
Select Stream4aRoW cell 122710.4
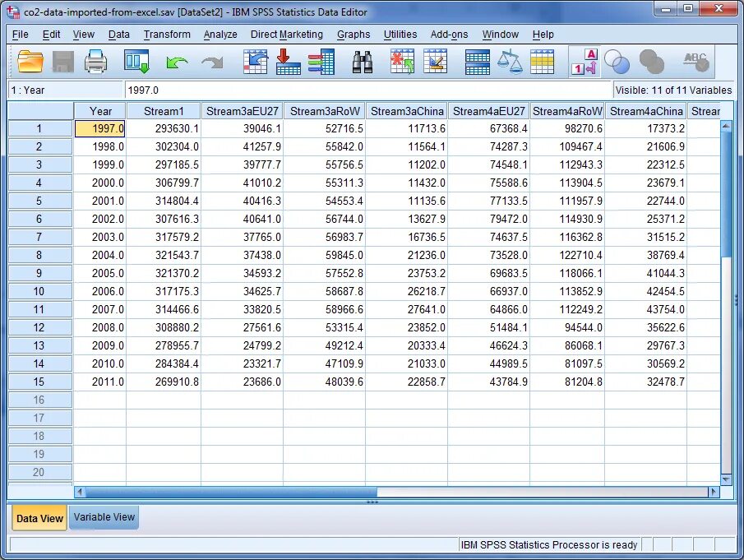click(567, 255)
